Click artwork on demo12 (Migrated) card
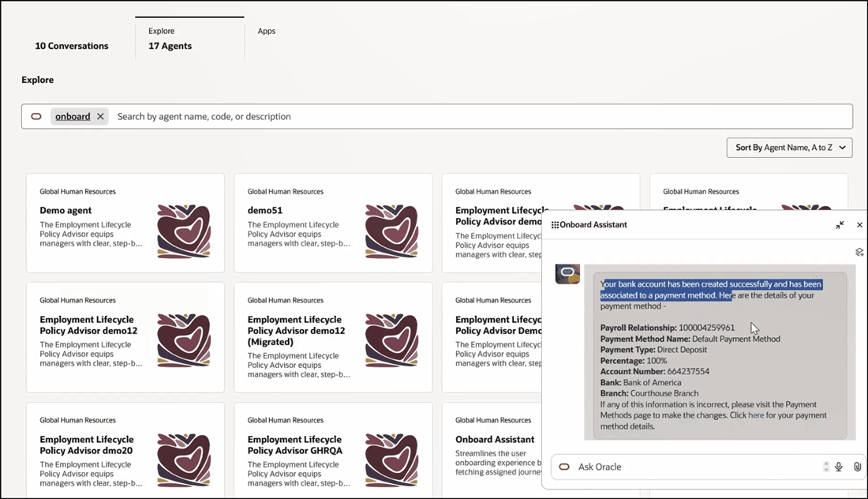The width and height of the screenshot is (868, 499). click(391, 340)
